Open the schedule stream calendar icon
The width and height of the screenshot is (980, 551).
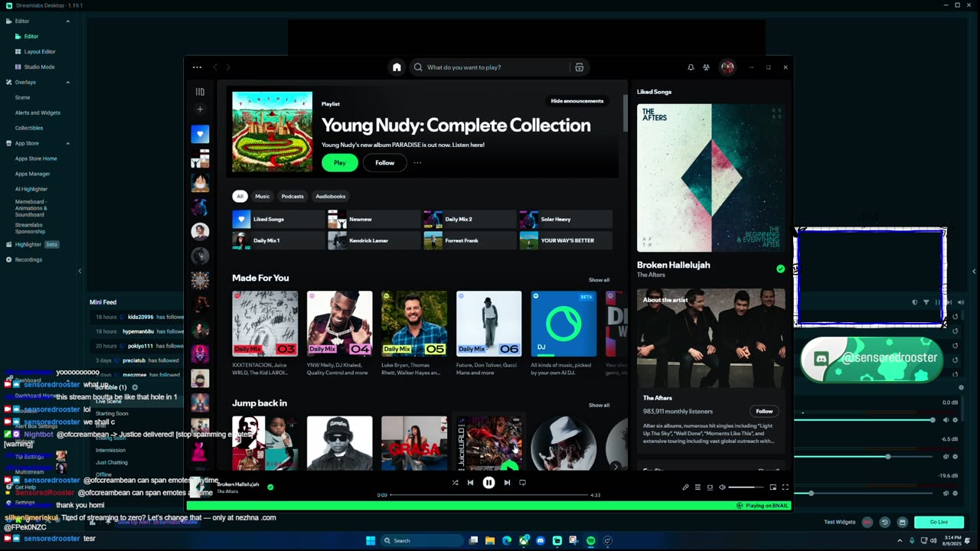[902, 522]
